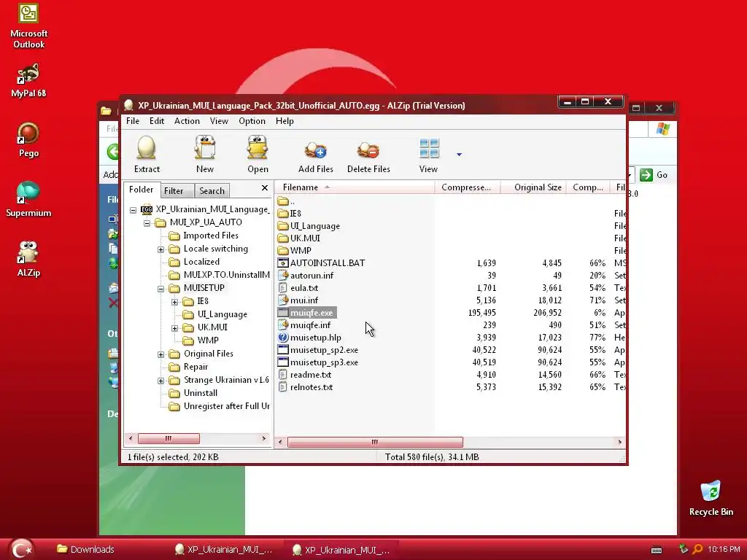Click WMP folder icon in file list
Screen dimensions: 747x560
click(x=283, y=251)
